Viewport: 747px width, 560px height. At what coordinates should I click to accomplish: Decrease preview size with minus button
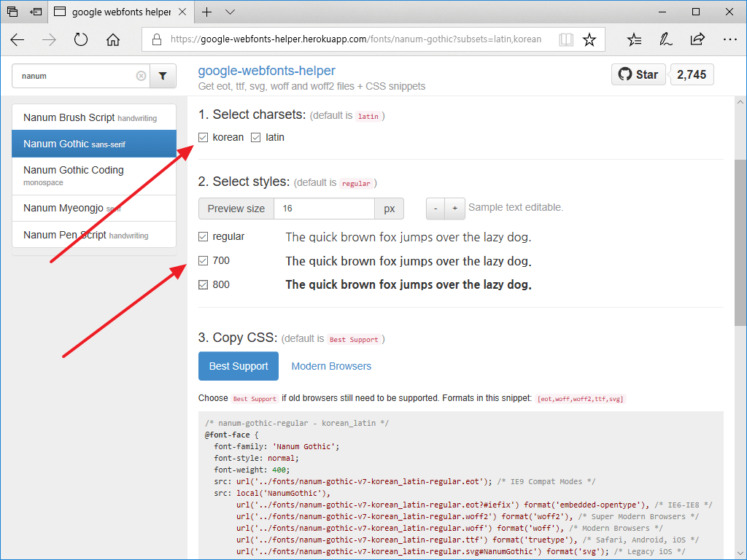click(x=436, y=209)
